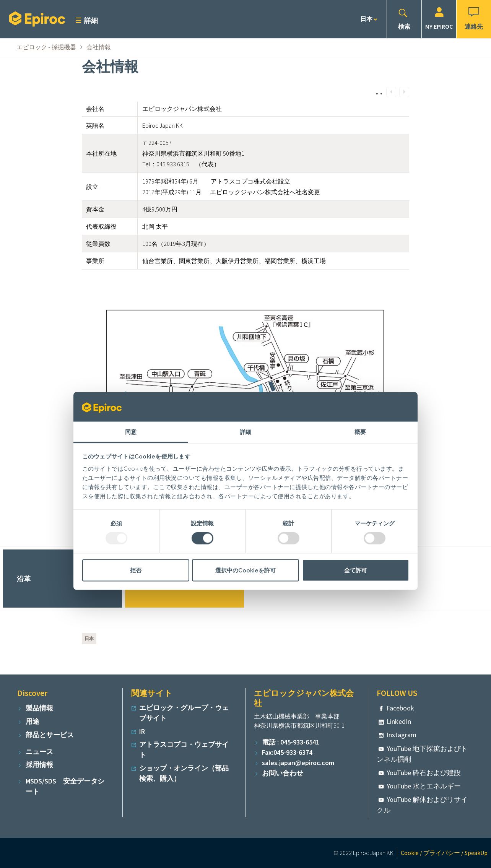Switch to the 詳細 cookie tab
The image size is (491, 868).
(x=245, y=432)
